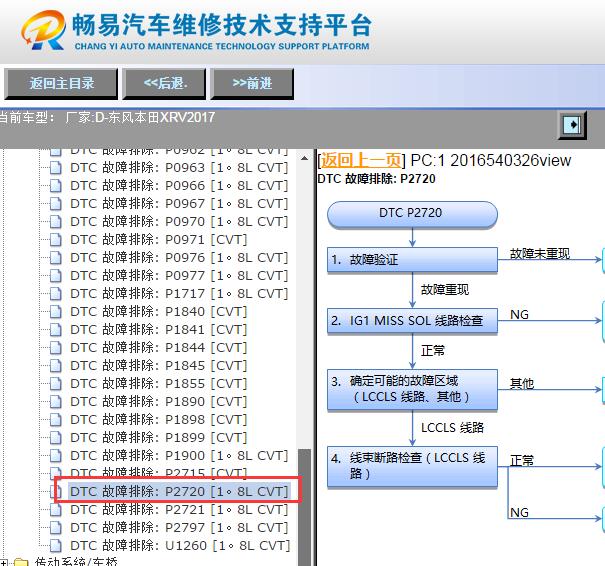Go forward with the >>前进 button
The width and height of the screenshot is (605, 566).
[x=252, y=84]
